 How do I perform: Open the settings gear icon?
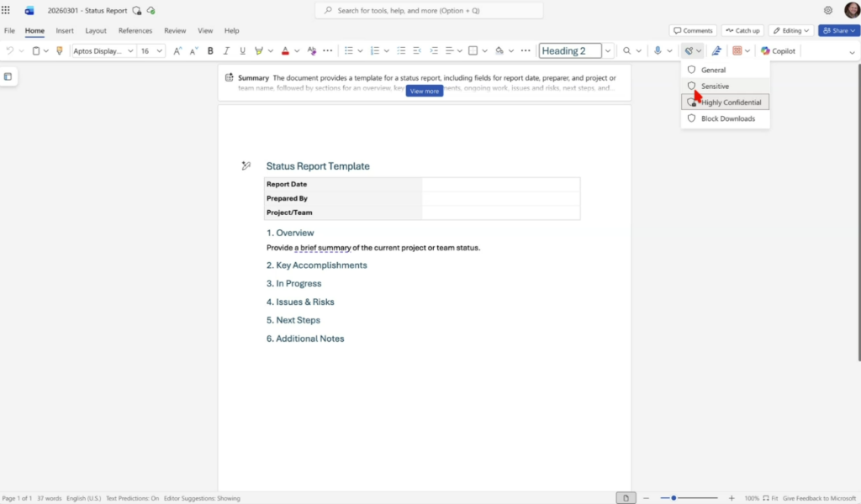pos(828,10)
